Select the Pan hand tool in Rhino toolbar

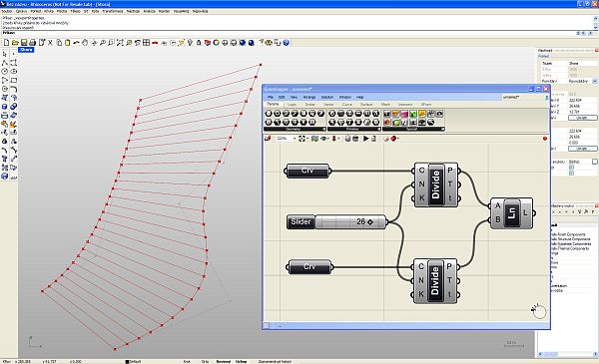85,43
